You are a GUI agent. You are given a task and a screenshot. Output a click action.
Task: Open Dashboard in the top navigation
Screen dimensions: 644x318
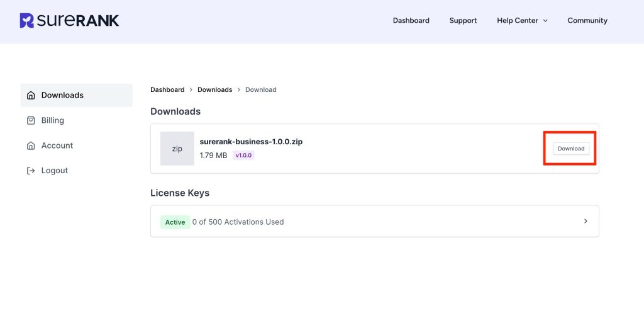tap(411, 21)
